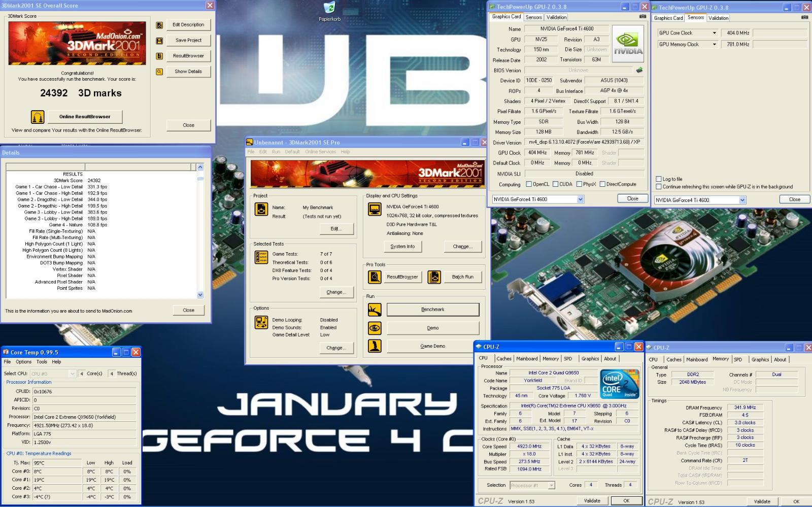Click the Selected Tests checklist icon
The image size is (812, 507).
[x=261, y=257]
